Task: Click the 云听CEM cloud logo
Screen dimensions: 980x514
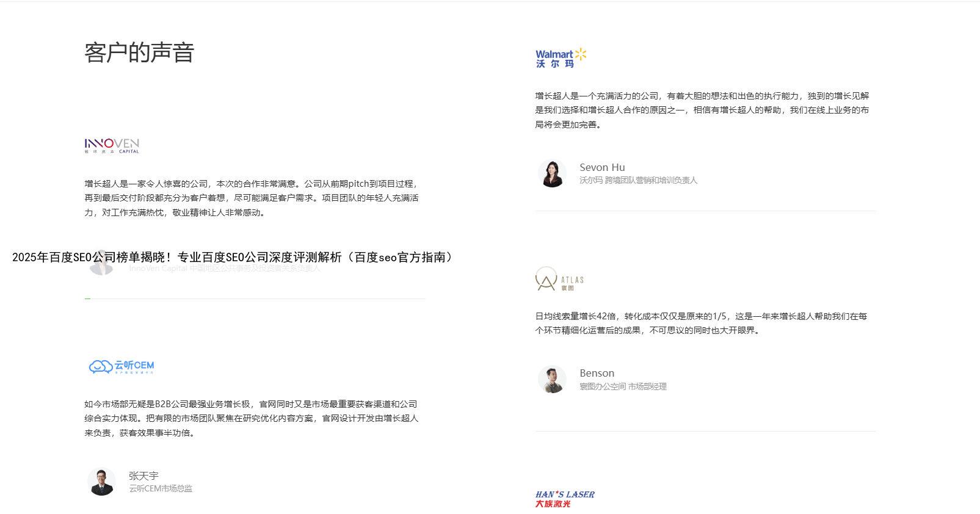Action: coord(122,366)
